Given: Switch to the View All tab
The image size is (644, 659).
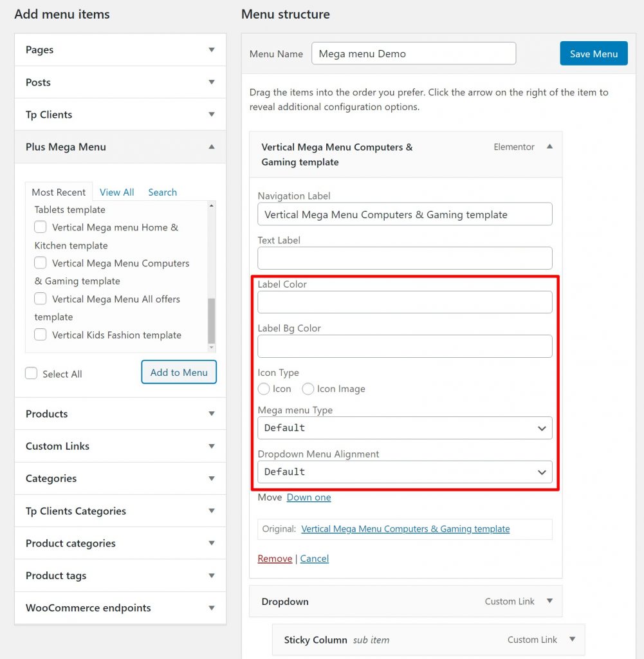Looking at the screenshot, I should coord(116,192).
